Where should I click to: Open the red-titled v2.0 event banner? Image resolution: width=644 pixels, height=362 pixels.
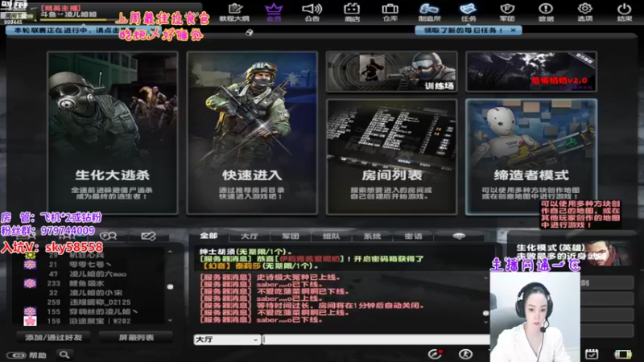click(x=531, y=72)
